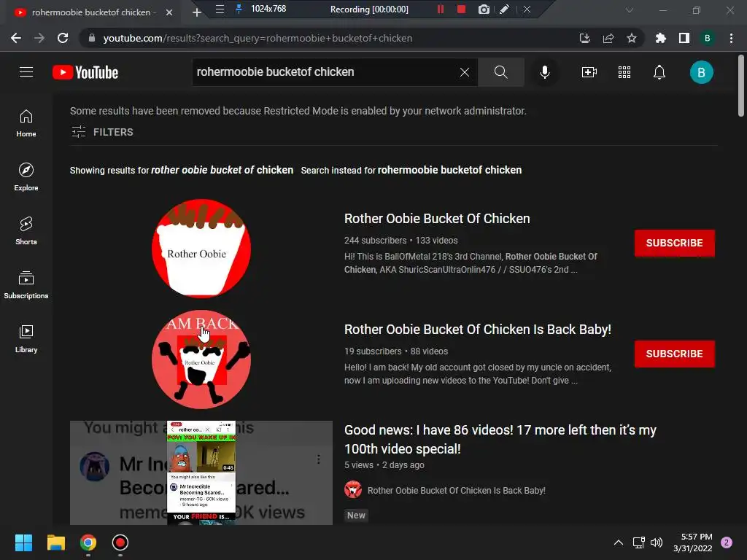Open the 'AM BACK' channel avatar
Viewport: 747px width, 560px height.
[201, 359]
